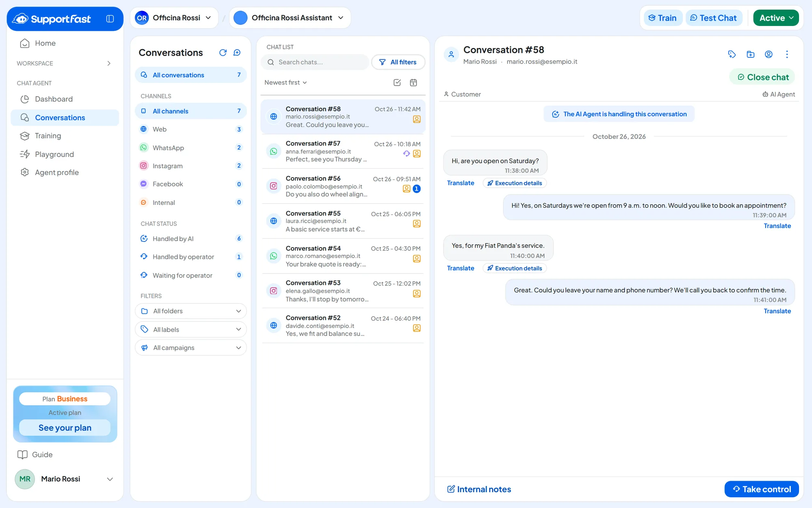Open the Officina Rossi Assistant dropdown
Screen dimensions: 812x508
click(290, 18)
